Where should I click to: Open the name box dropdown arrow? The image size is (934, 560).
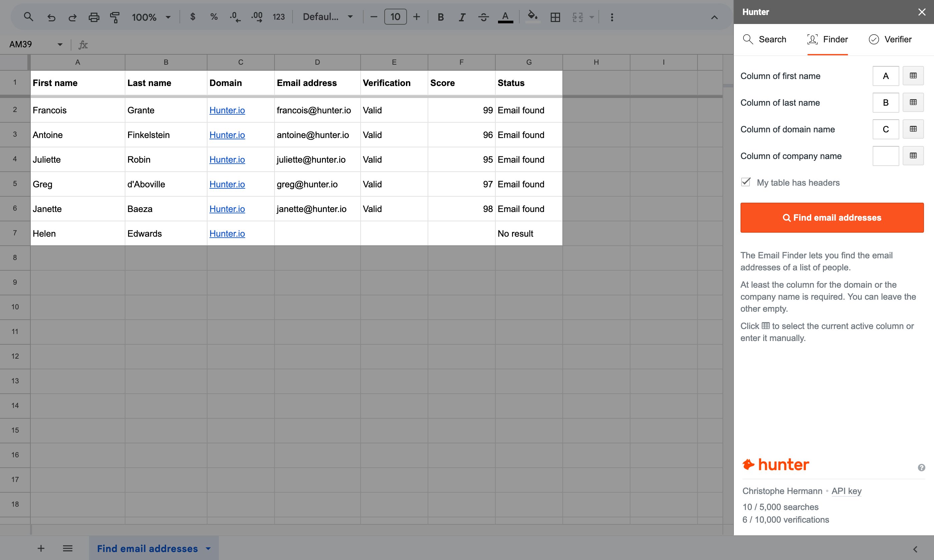click(60, 45)
